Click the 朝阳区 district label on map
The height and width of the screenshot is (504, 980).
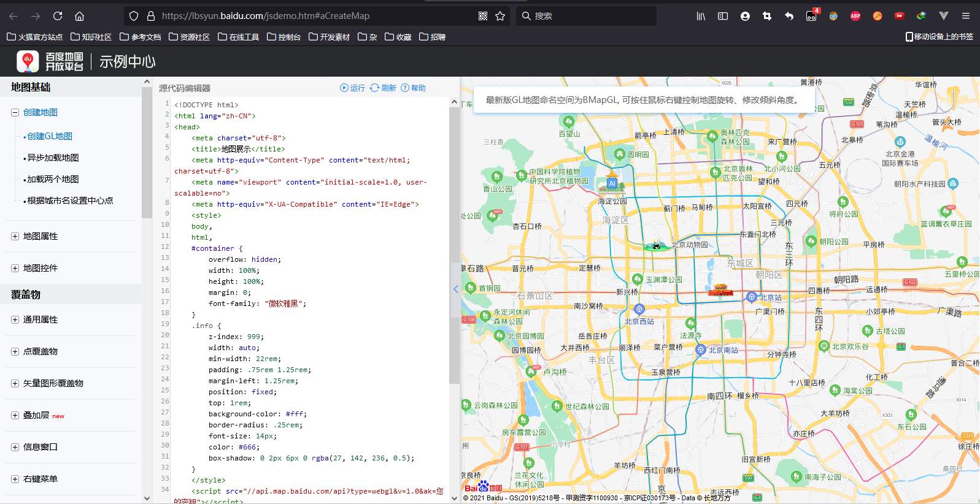pyautogui.click(x=769, y=275)
